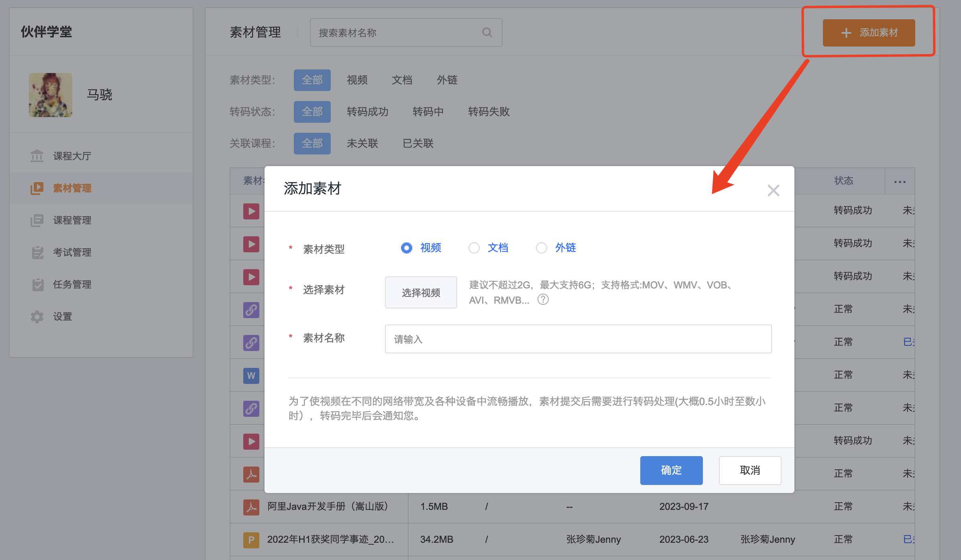The height and width of the screenshot is (560, 961).
Task: Click the first video file icon in the table
Action: pos(251,211)
